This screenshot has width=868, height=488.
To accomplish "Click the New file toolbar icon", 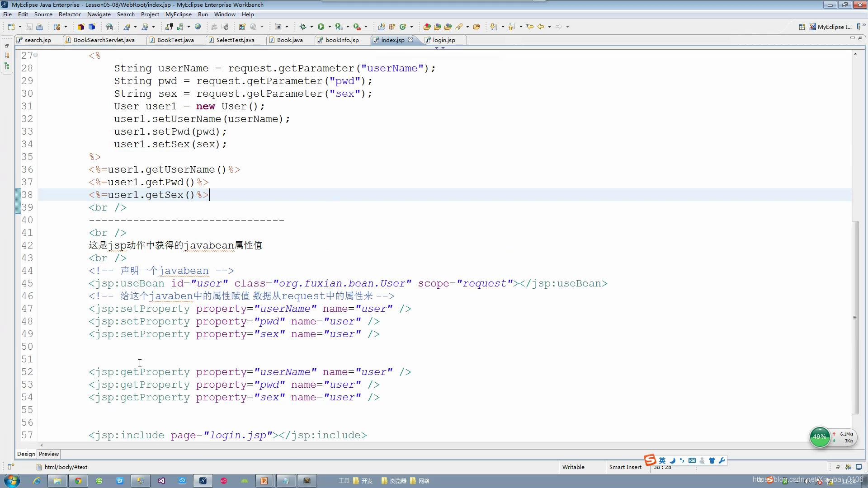I will (x=11, y=27).
